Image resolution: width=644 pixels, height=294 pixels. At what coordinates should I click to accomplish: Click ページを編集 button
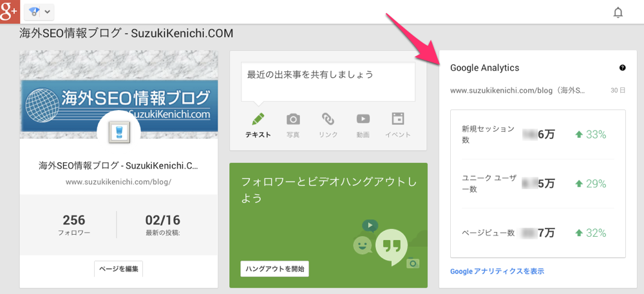click(x=118, y=269)
